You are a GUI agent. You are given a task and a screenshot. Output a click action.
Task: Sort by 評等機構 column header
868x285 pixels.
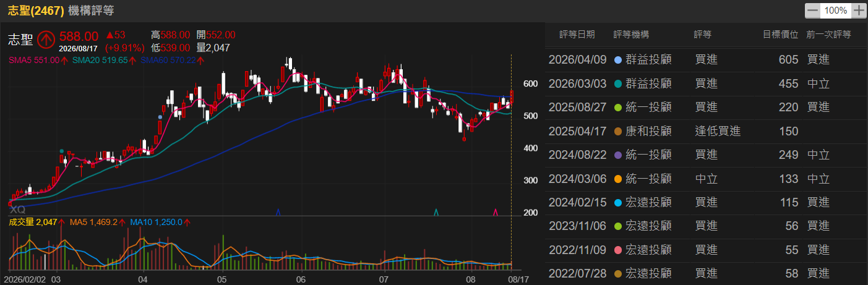pos(631,35)
